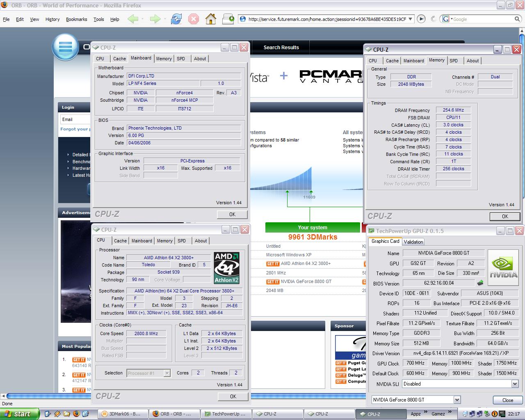Select the Graphics Card tab in GPU-Z
The width and height of the screenshot is (525, 420).
pyautogui.click(x=385, y=241)
